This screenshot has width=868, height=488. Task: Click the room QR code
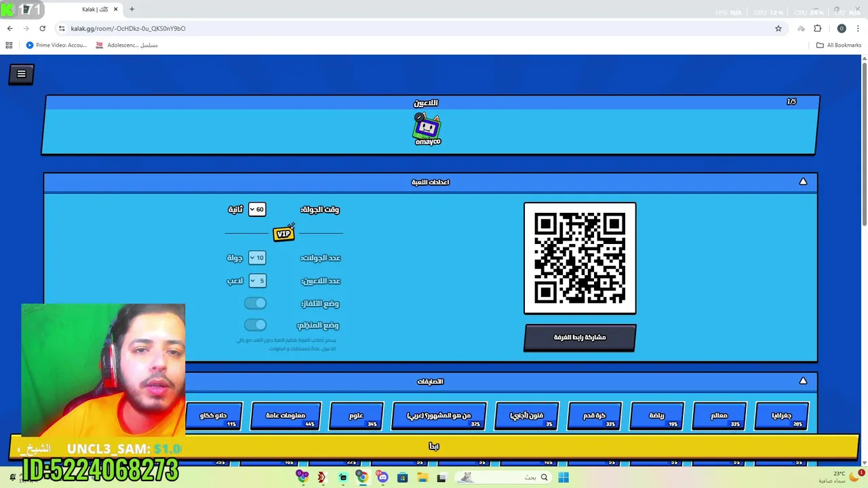click(580, 258)
